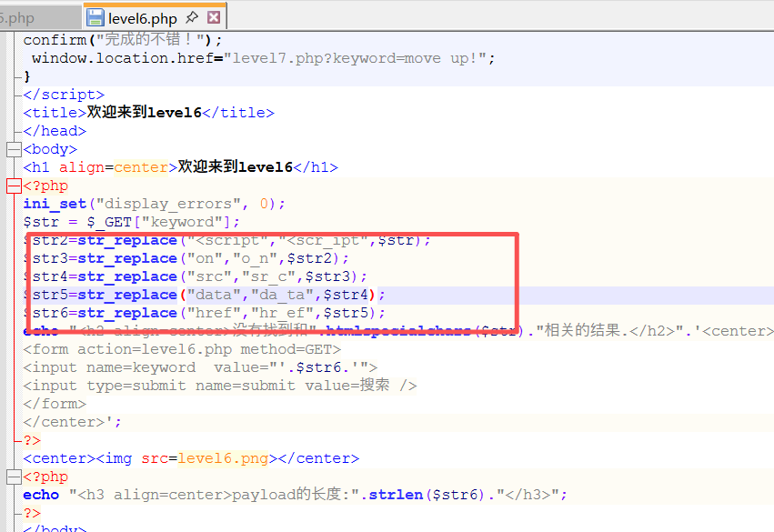Click the pin icon on level6.php tab
Image resolution: width=774 pixels, height=532 pixels.
coord(191,18)
